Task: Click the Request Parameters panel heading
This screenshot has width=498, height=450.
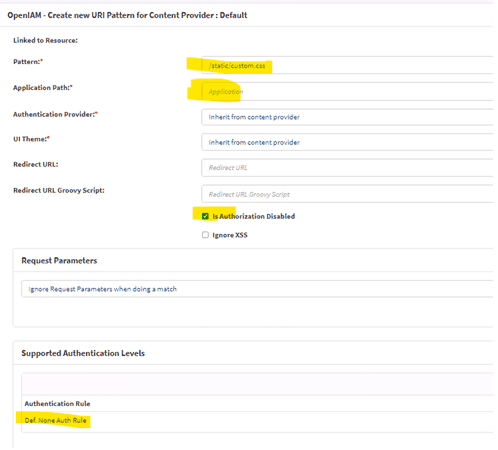Action: [x=59, y=260]
